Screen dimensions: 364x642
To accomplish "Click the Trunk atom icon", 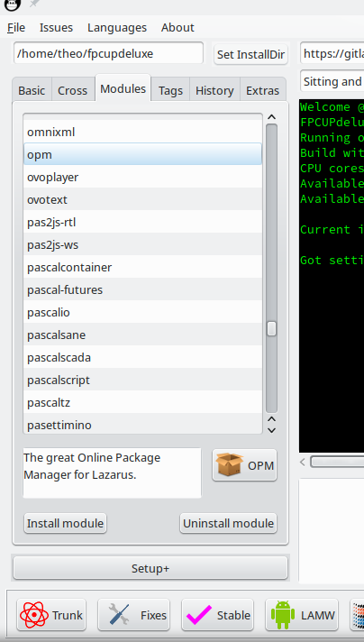I will pos(34,615).
